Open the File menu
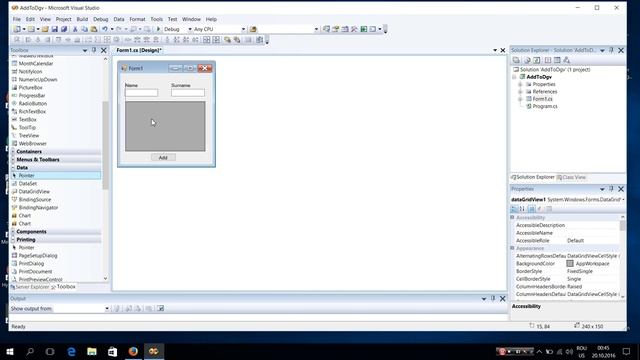Viewport: 640px width, 360px height. click(17, 19)
